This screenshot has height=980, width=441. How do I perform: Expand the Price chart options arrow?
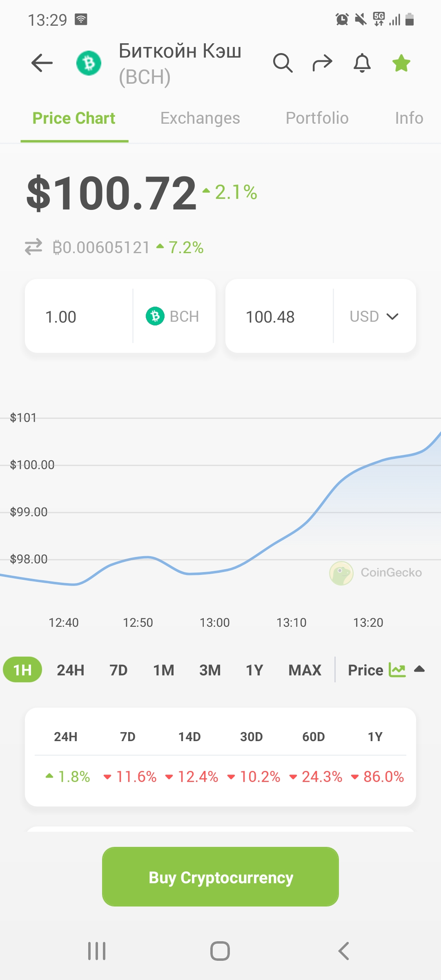click(419, 669)
